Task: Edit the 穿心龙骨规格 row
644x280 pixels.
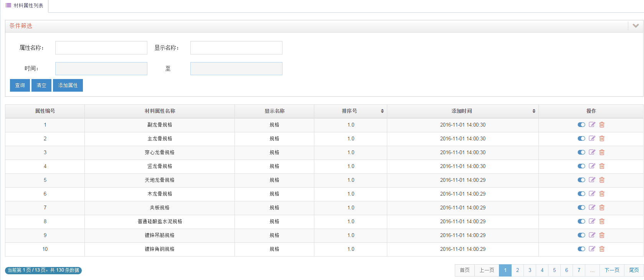Action: pos(592,152)
